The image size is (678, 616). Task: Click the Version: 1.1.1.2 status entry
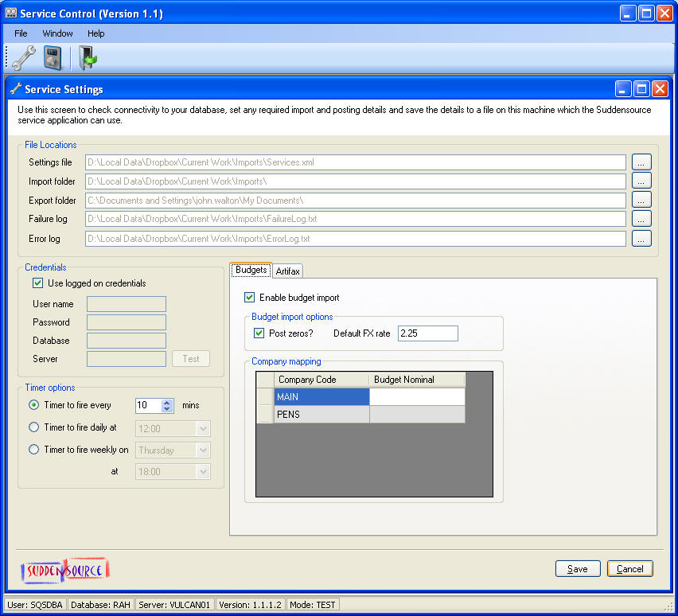pos(250,605)
